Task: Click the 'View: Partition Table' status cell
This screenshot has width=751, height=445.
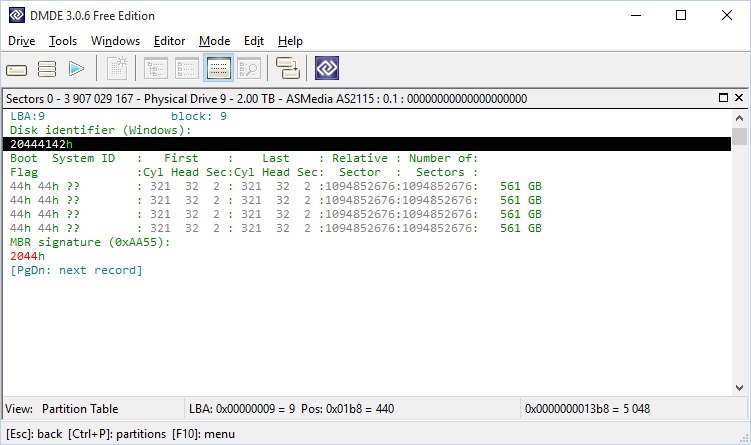Action: pyautogui.click(x=93, y=409)
